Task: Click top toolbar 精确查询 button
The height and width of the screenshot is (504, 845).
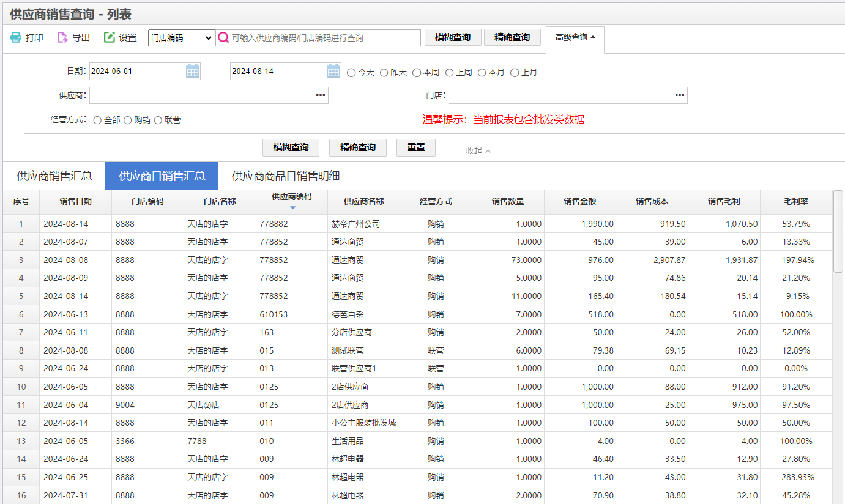Action: pos(512,37)
